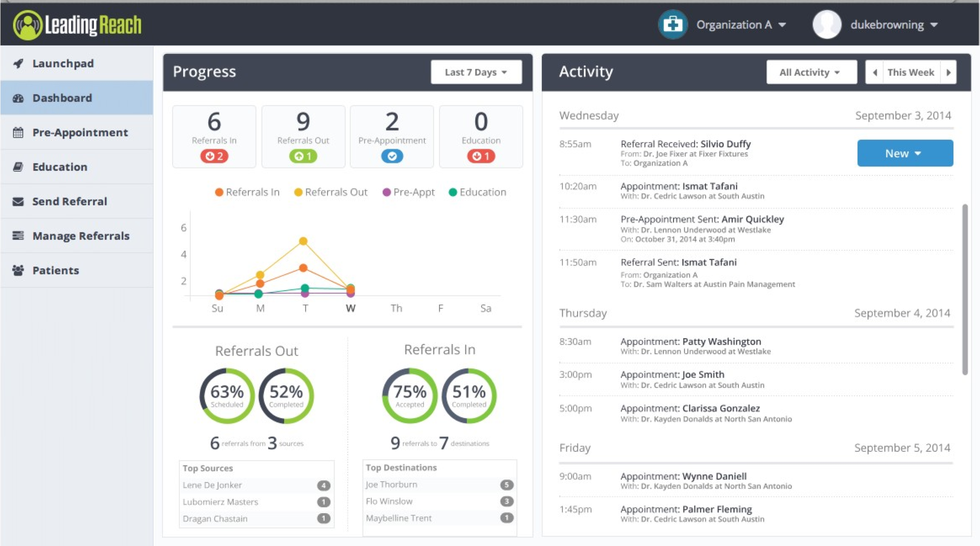Click the Education book icon in sidebar
The width and height of the screenshot is (980, 546).
[x=18, y=167]
